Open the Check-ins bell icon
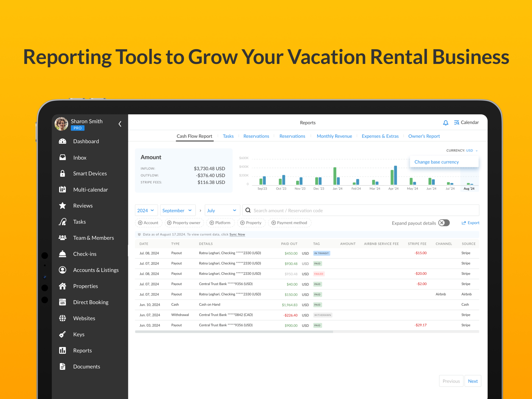 [x=63, y=254]
